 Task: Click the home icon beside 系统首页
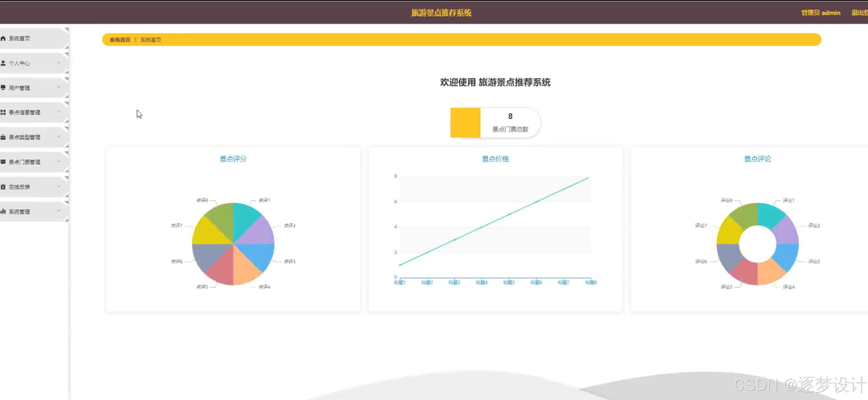(x=3, y=38)
